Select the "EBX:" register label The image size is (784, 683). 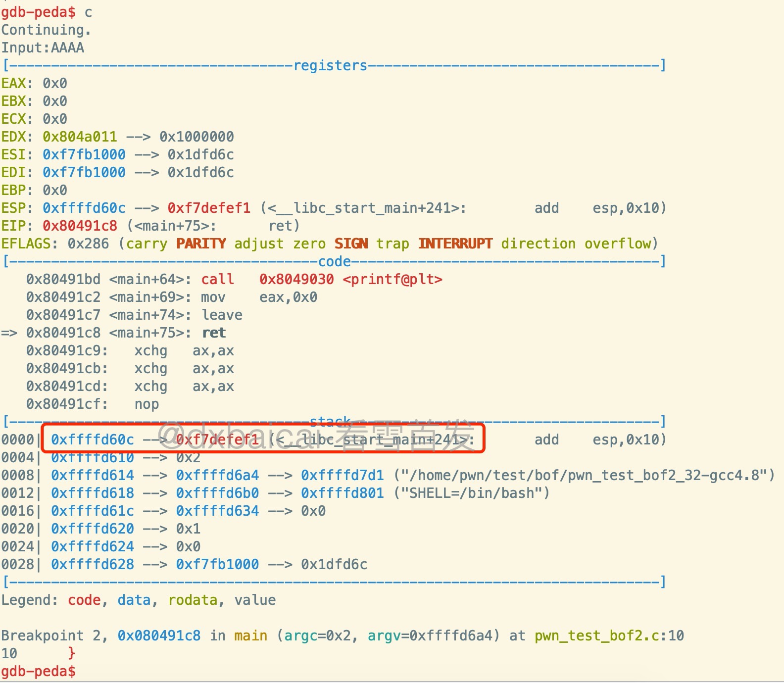tap(17, 101)
